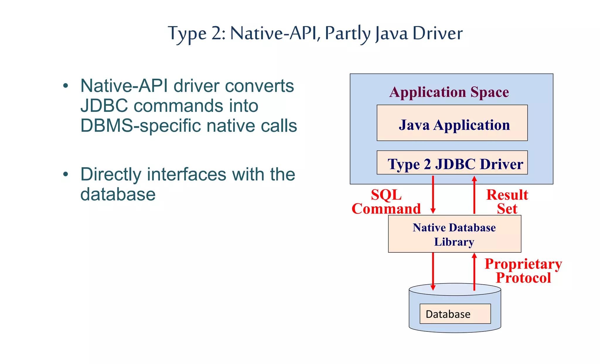Click the down arrow into Database cylinder
Viewport: 600px width, 364px height.
pyautogui.click(x=433, y=271)
